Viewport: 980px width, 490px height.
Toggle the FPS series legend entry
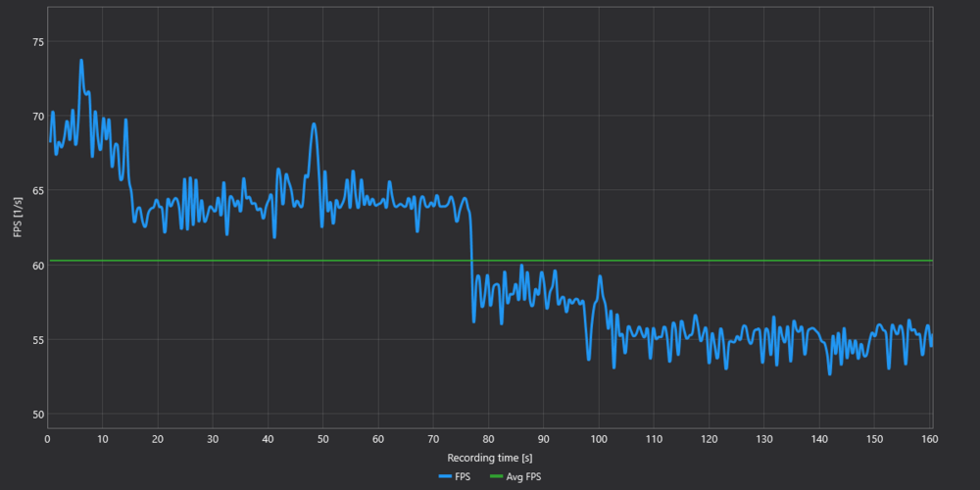click(455, 477)
